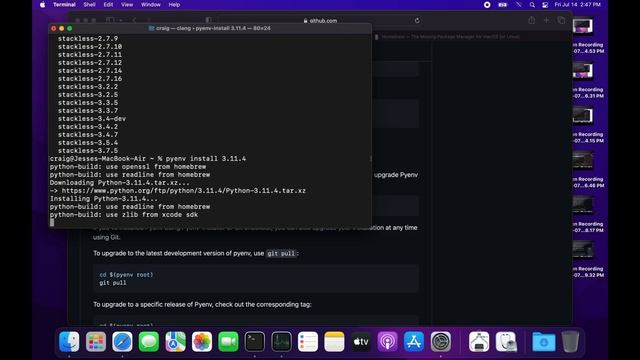Viewport: 640px width, 360px height.
Task: Click 'To upgrade to a specific release' paragraph
Action: pos(202,304)
